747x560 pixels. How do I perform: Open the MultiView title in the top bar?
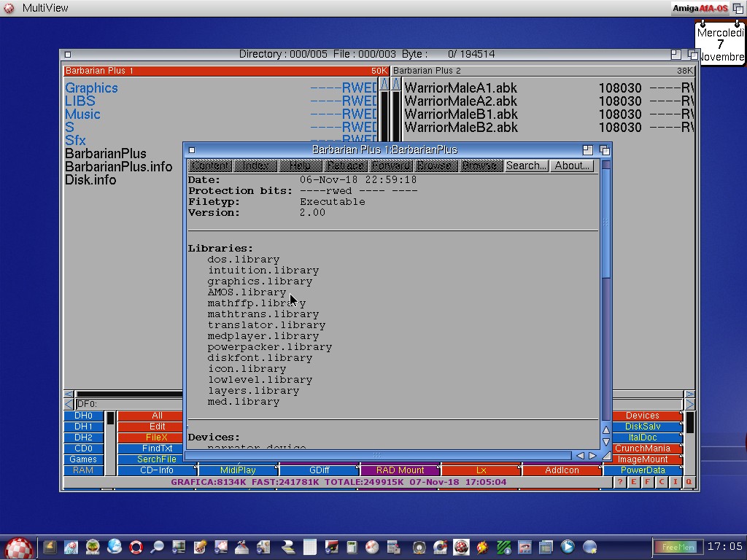(45, 8)
